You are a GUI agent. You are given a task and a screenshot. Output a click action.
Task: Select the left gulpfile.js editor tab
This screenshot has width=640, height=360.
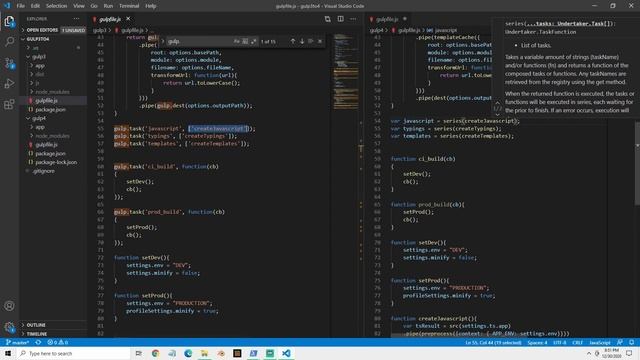[110, 19]
